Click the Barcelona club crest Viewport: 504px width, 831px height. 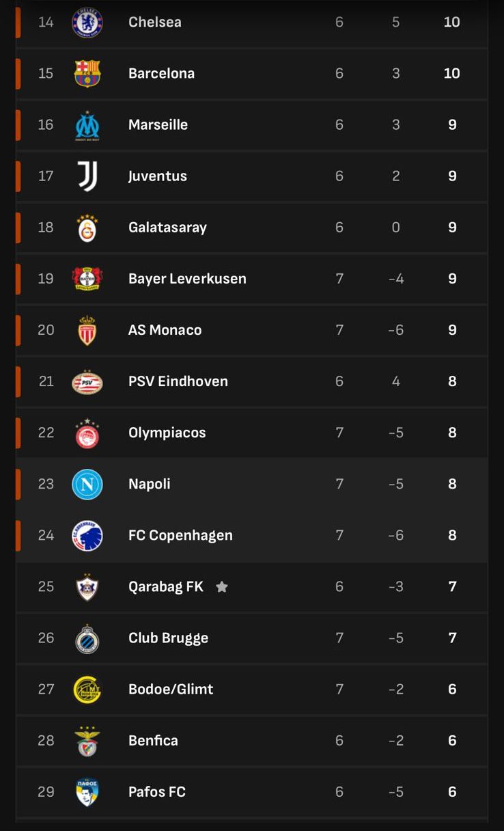[87, 74]
